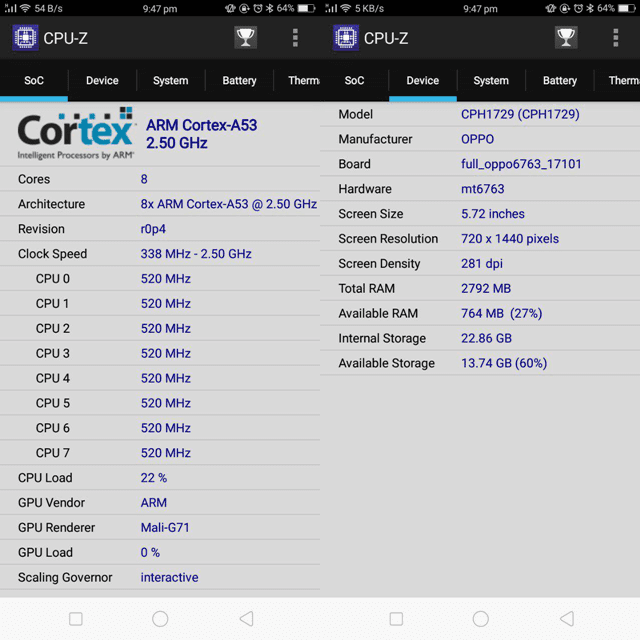The image size is (640, 640).
Task: Tap Hardware value mt6763
Action: (482, 189)
